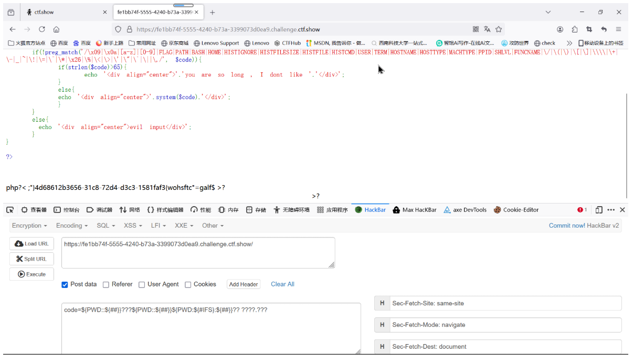Enable the Cookies checkbox

point(188,285)
